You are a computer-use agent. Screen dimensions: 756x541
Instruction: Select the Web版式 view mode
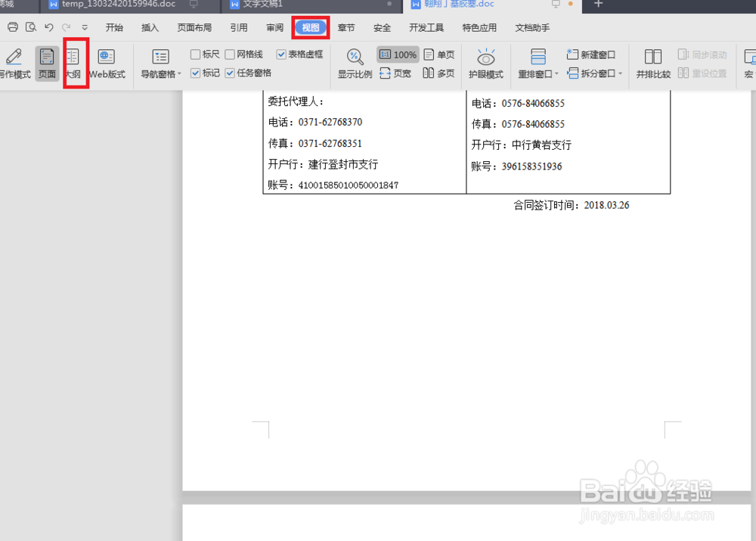(x=105, y=64)
